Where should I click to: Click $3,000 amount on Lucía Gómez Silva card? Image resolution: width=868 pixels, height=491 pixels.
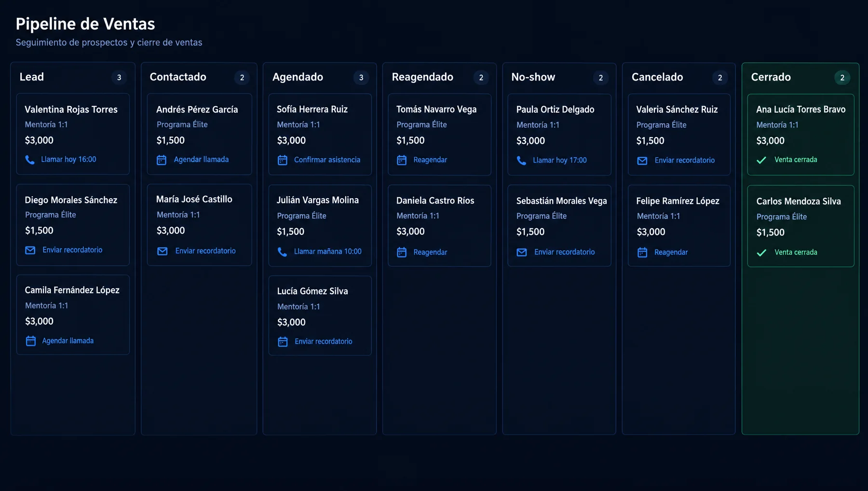coord(291,322)
